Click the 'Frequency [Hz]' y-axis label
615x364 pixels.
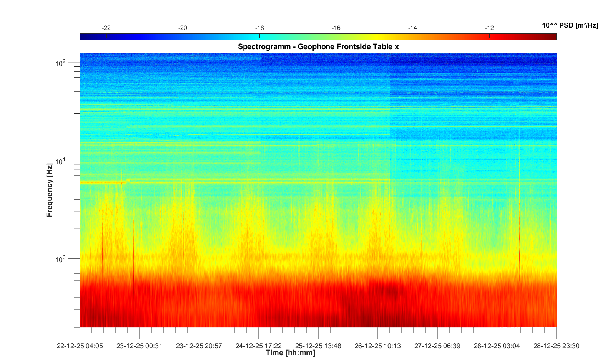[49, 190]
